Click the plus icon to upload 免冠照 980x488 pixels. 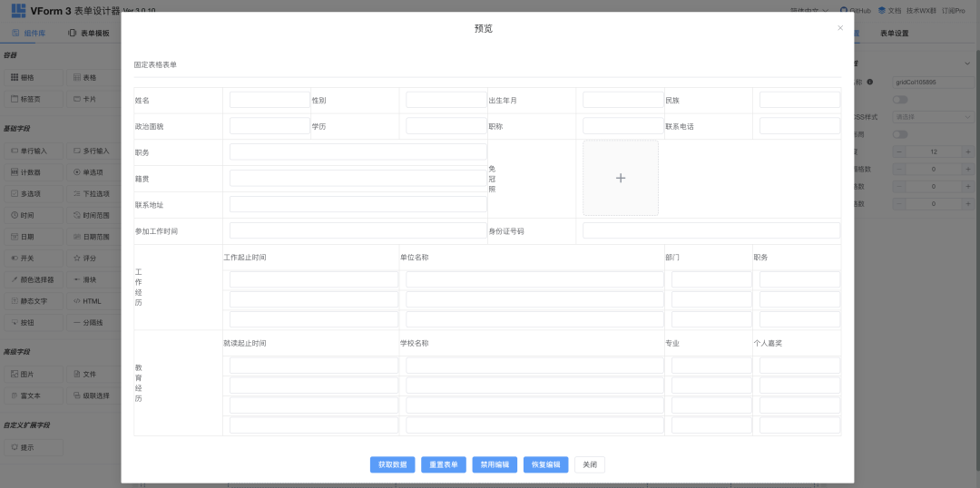[x=621, y=178]
